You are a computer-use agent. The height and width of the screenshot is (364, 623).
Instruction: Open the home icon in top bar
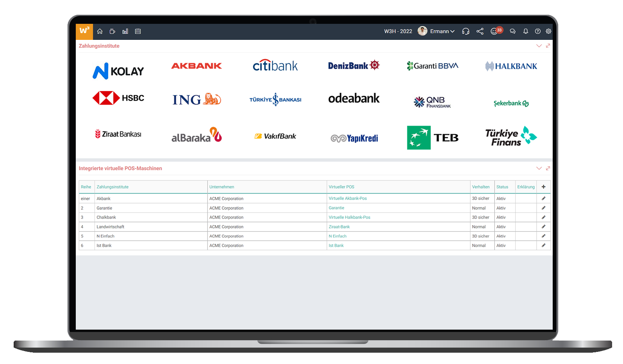tap(100, 31)
